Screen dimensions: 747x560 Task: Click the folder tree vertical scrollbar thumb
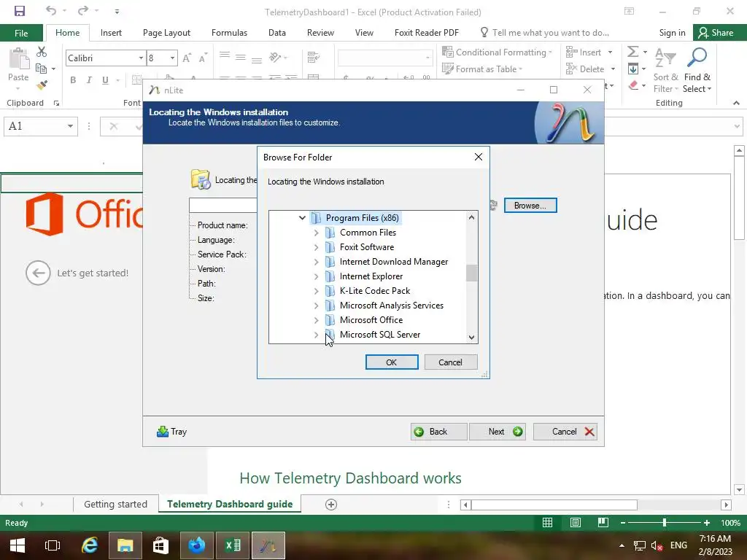(x=471, y=273)
